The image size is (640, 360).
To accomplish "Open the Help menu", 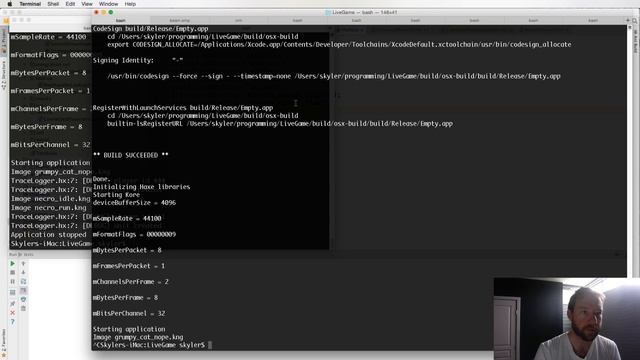I will 130,4.
